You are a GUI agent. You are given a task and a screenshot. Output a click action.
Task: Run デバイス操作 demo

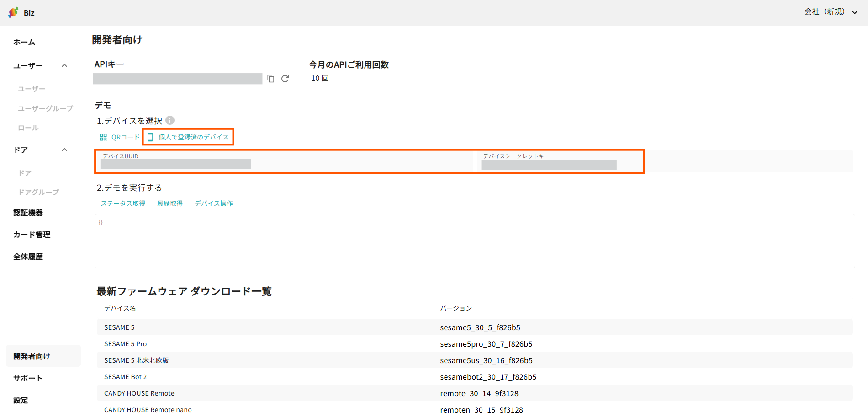tap(214, 204)
